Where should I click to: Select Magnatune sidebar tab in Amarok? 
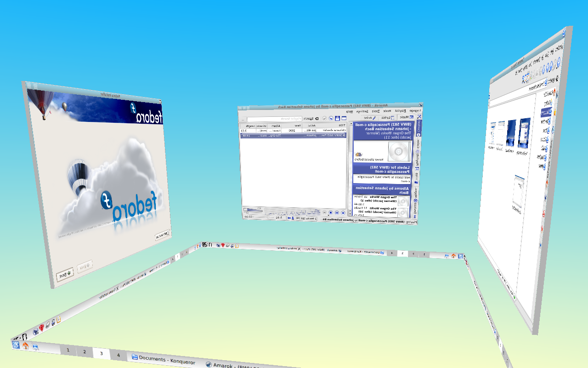416,194
